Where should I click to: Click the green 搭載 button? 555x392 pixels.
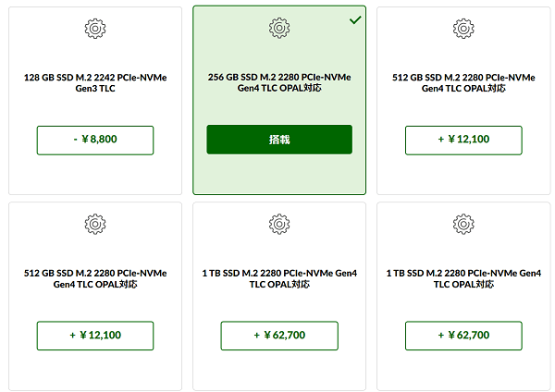click(x=279, y=140)
